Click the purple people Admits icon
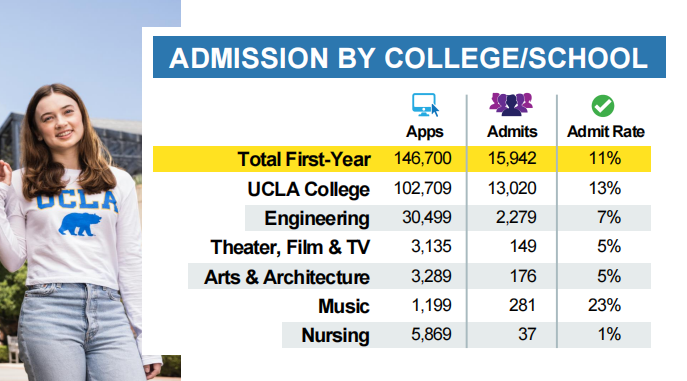 [x=511, y=104]
